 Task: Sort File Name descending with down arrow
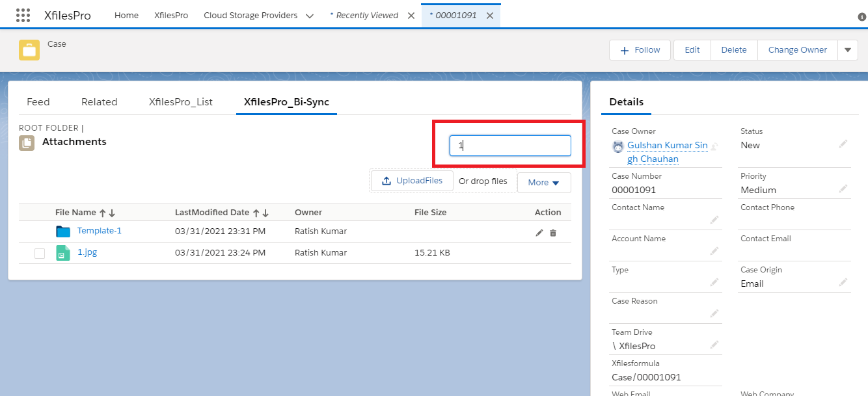[x=112, y=213]
